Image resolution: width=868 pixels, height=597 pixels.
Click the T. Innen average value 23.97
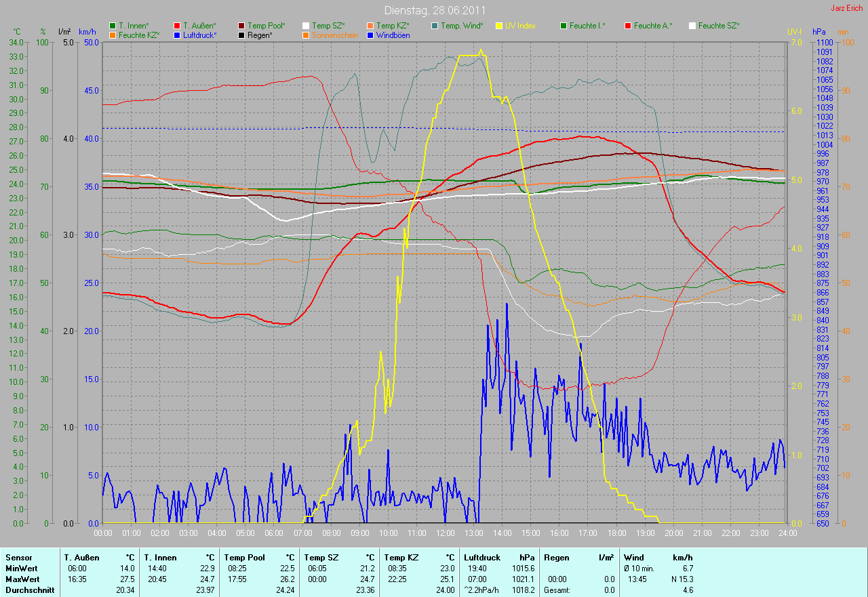[205, 590]
